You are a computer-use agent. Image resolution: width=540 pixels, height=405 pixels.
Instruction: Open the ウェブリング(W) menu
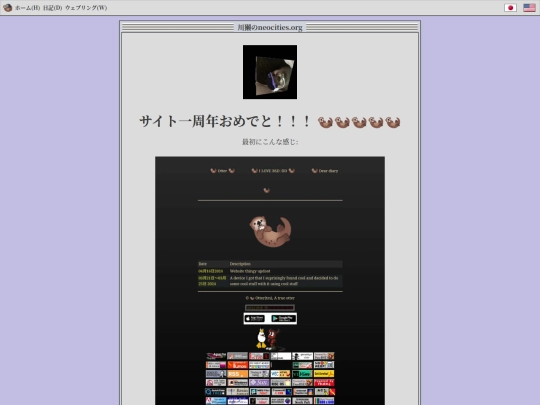86,8
